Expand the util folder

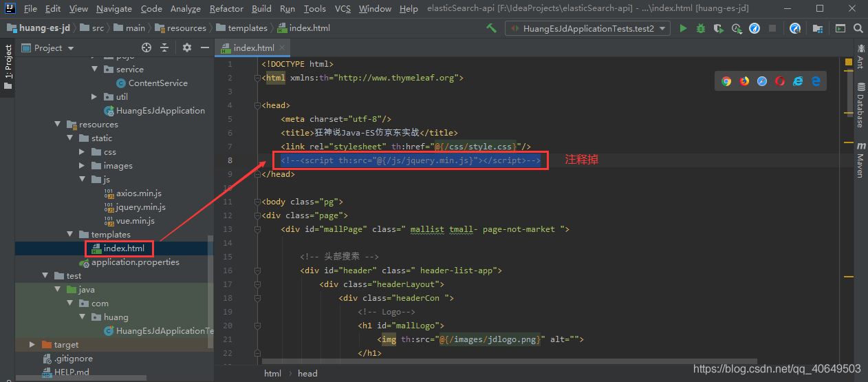pyautogui.click(x=95, y=97)
